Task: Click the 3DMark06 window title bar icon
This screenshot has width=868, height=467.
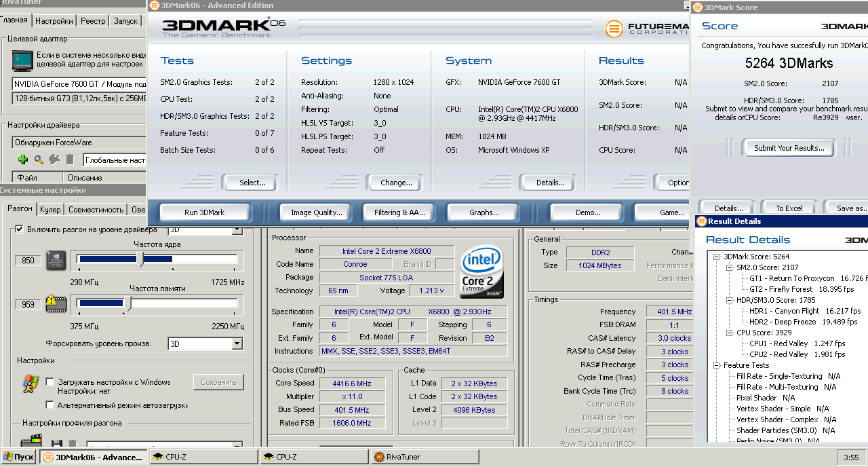Action: pyautogui.click(x=155, y=5)
